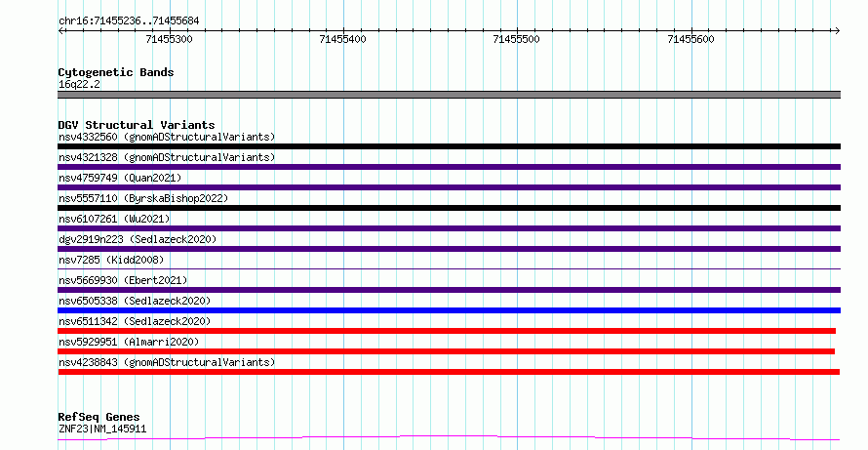This screenshot has width=868, height=450.
Task: Select the gray 16q22.2 cytogenetic band bar
Action: pos(449,95)
